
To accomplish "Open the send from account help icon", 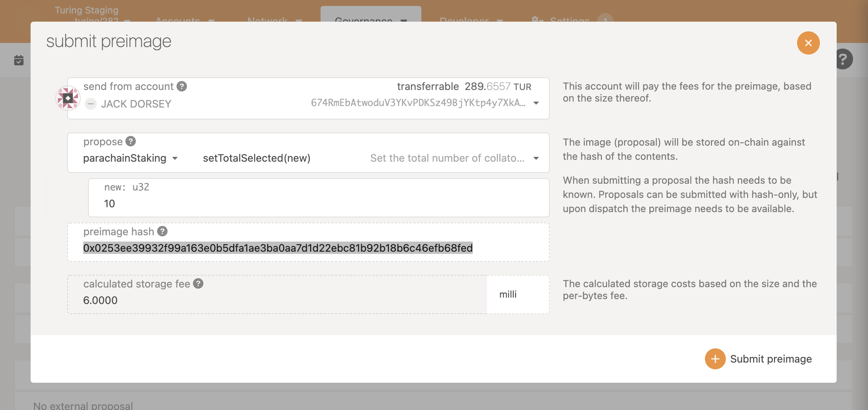I will (182, 86).
